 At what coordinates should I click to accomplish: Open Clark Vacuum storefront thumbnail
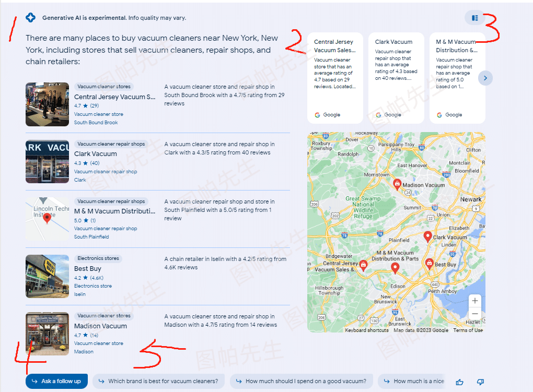(x=47, y=162)
